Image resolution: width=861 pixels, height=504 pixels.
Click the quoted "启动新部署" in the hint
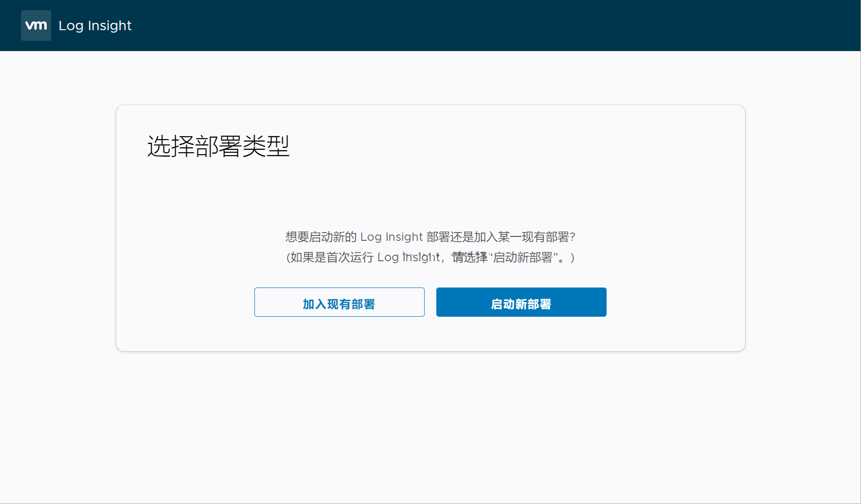tap(523, 257)
